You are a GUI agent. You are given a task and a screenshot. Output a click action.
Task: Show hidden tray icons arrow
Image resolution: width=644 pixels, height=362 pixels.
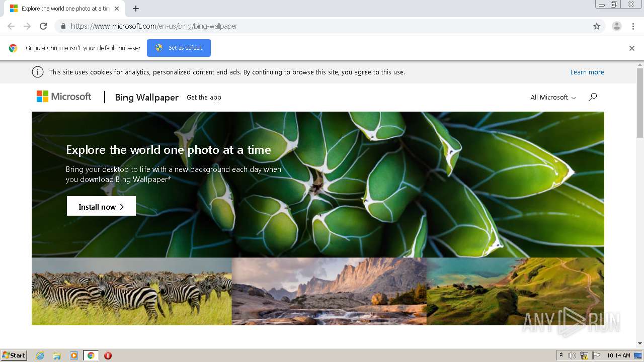pyautogui.click(x=561, y=355)
